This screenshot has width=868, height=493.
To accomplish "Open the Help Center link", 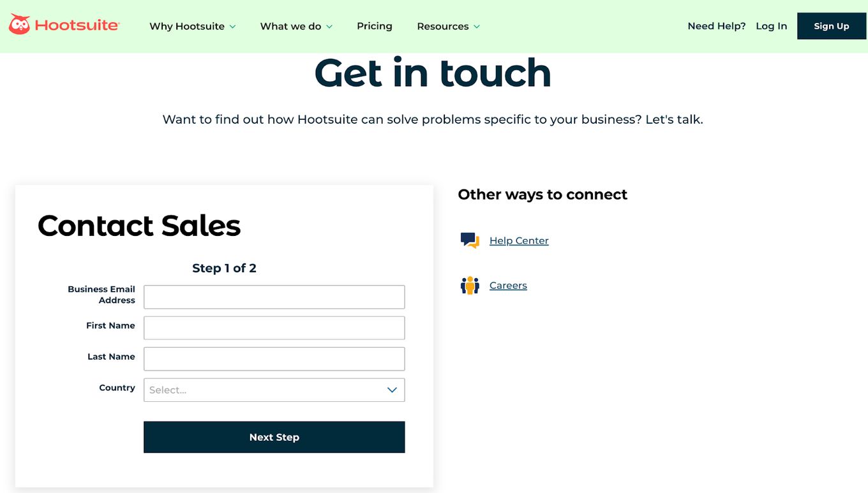I will click(519, 240).
